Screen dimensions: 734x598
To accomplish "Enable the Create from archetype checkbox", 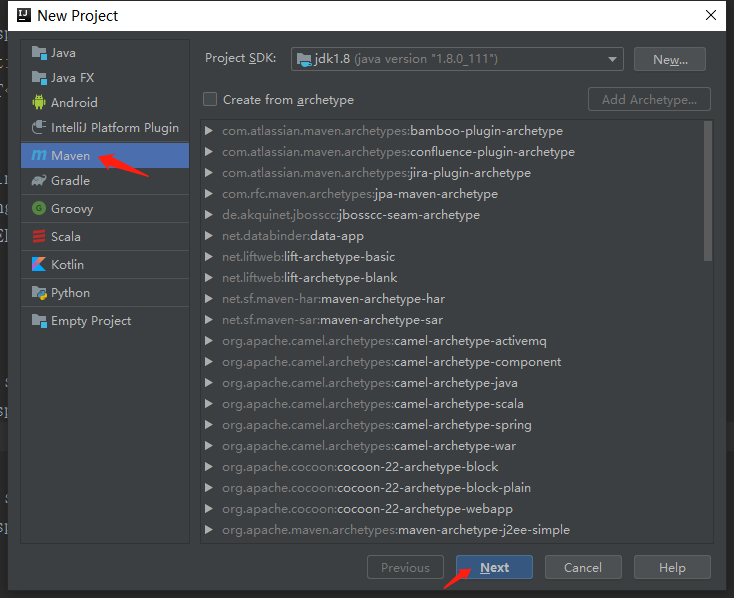I will pyautogui.click(x=210, y=99).
